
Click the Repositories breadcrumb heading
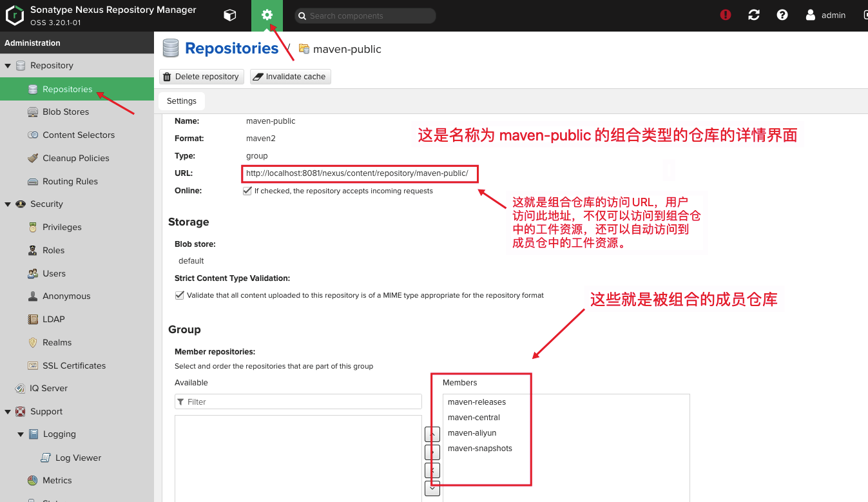pos(231,48)
